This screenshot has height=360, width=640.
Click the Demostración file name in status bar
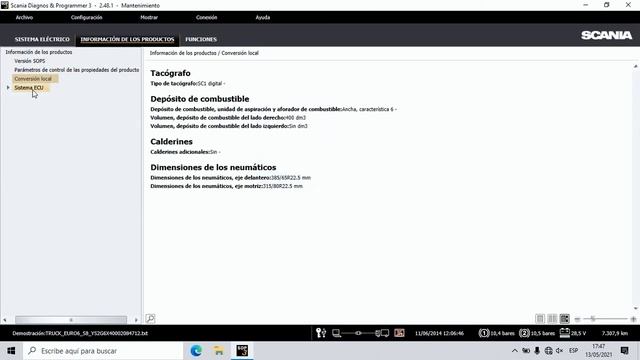(x=80, y=333)
